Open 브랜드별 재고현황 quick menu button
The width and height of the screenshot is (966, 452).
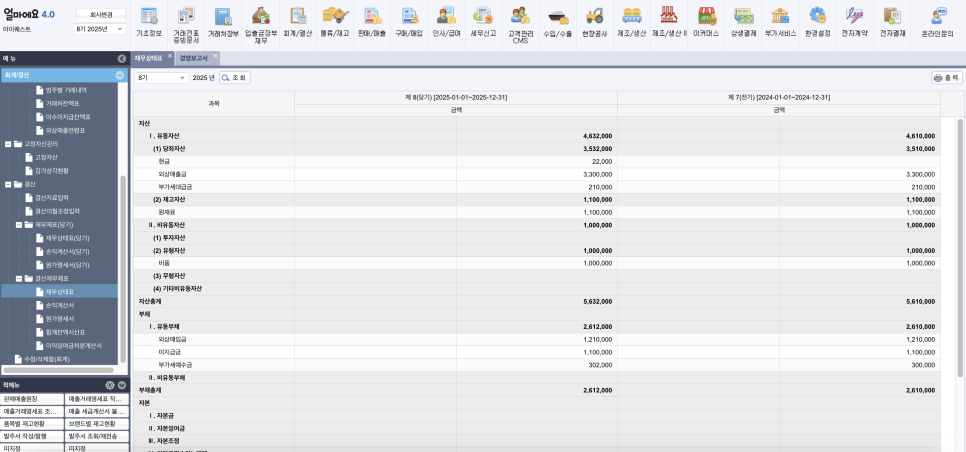pos(97,424)
